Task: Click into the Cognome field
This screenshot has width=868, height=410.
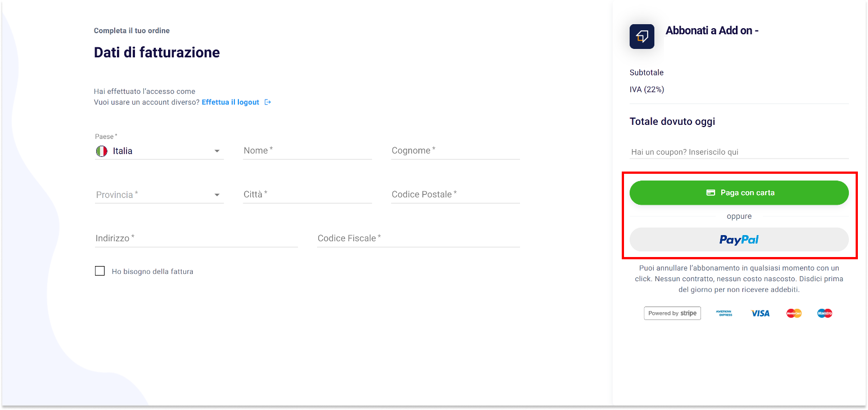Action: pyautogui.click(x=455, y=151)
